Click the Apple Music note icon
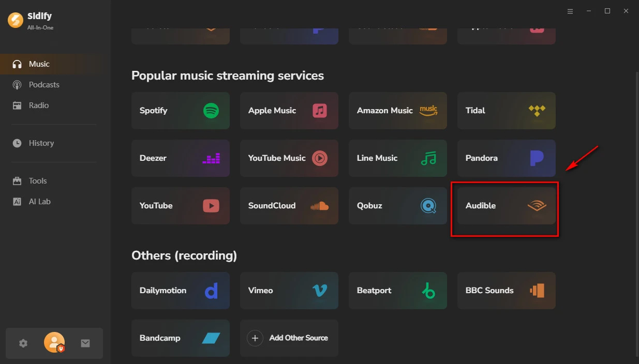This screenshot has height=364, width=639. coord(320,111)
